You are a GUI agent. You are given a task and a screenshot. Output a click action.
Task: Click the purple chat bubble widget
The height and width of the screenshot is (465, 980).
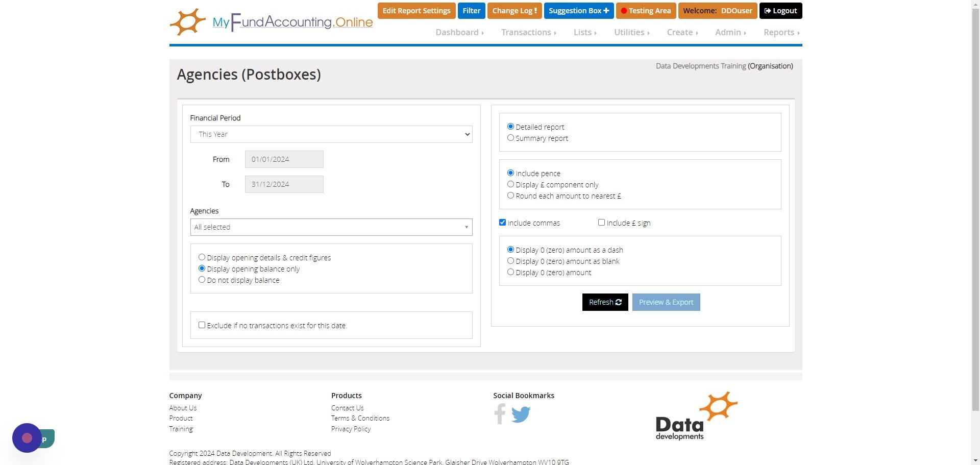click(27, 438)
